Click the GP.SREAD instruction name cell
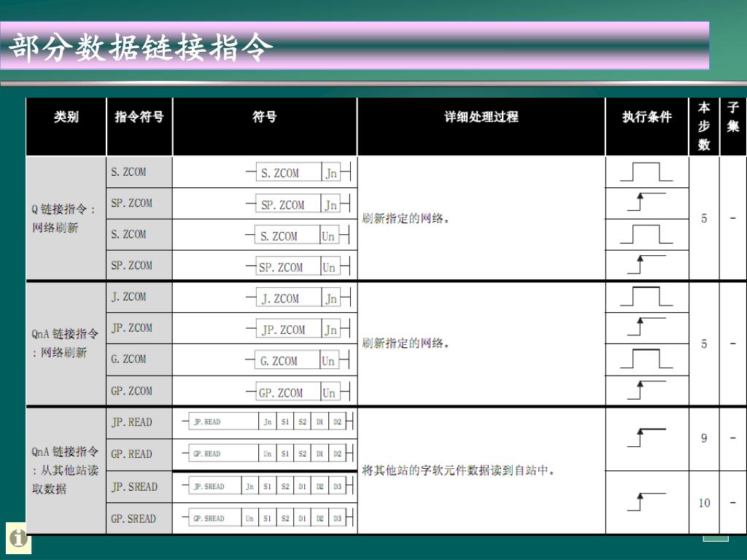 (x=139, y=518)
